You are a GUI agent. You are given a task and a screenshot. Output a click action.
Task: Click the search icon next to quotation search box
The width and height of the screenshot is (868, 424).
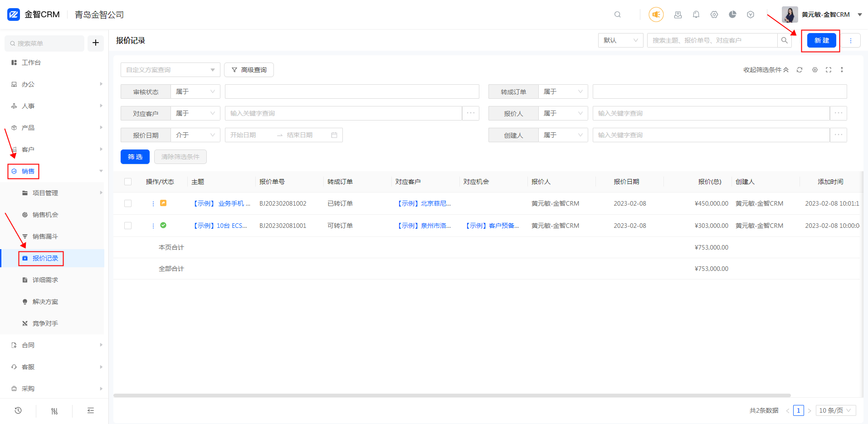click(x=784, y=40)
